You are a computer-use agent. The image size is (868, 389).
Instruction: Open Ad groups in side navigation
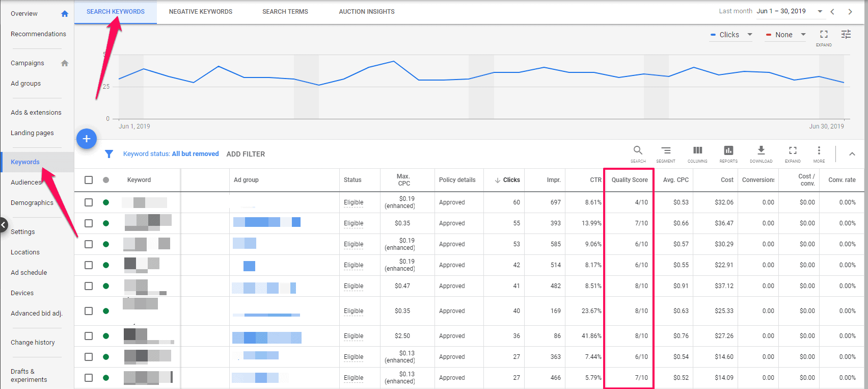25,84
